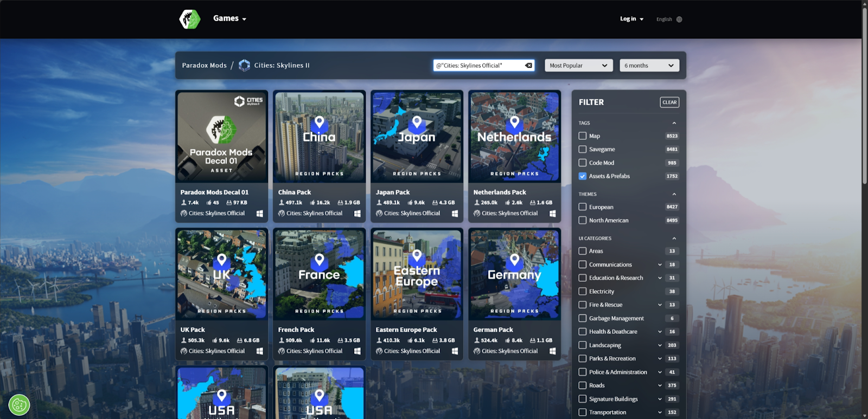Click the globe language icon
Image resolution: width=868 pixels, height=419 pixels.
(x=679, y=20)
